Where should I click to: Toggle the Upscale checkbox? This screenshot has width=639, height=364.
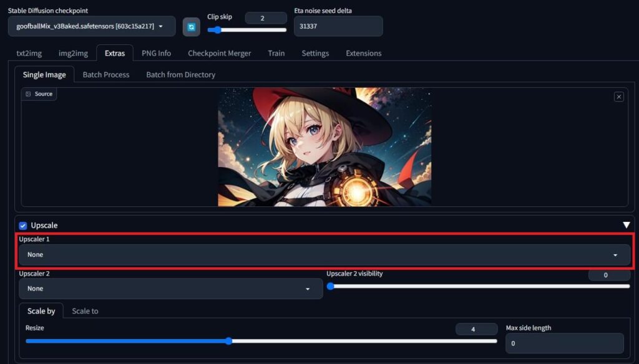click(x=23, y=225)
